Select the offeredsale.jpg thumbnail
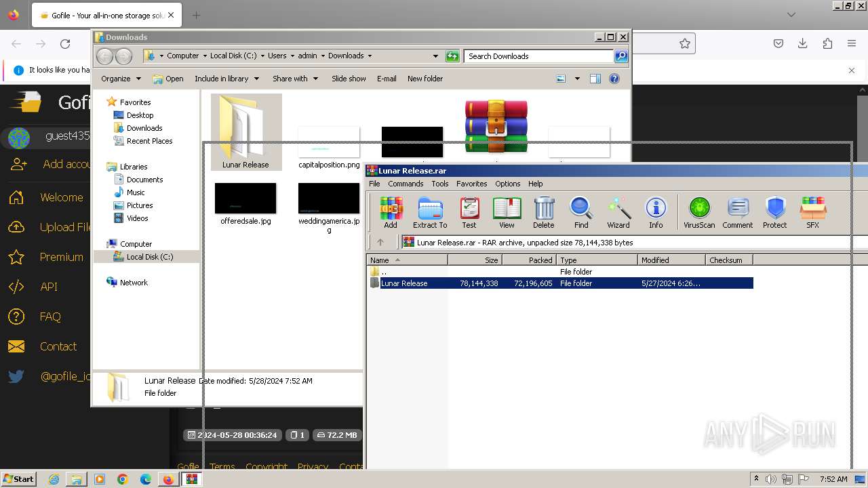The width and height of the screenshot is (868, 488). coord(245,203)
